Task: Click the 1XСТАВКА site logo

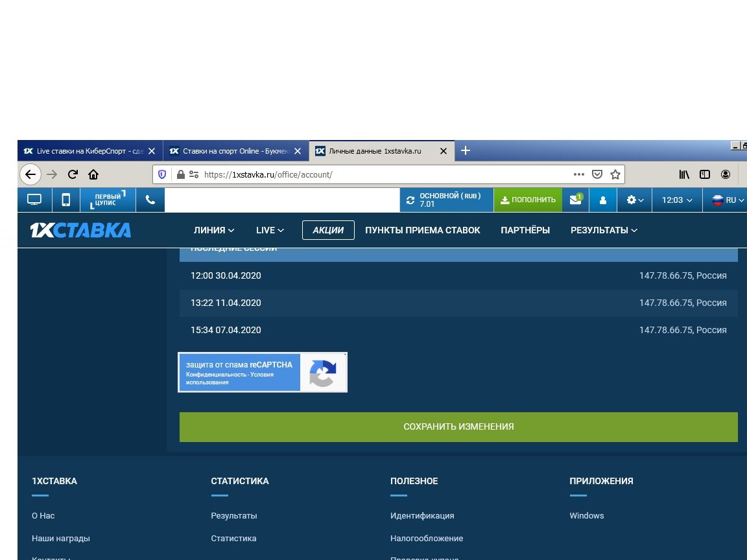Action: pyautogui.click(x=80, y=230)
